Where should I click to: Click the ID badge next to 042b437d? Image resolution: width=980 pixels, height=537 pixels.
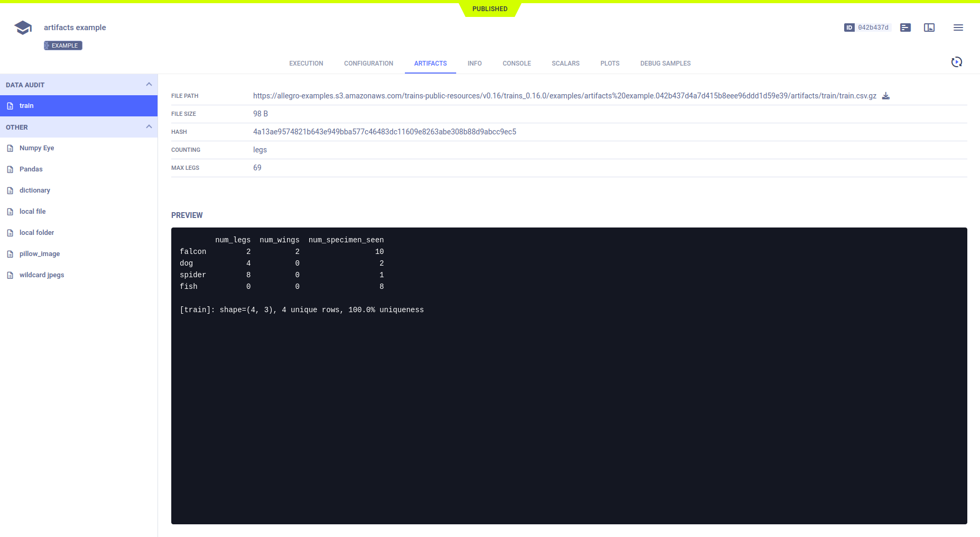[x=849, y=27]
